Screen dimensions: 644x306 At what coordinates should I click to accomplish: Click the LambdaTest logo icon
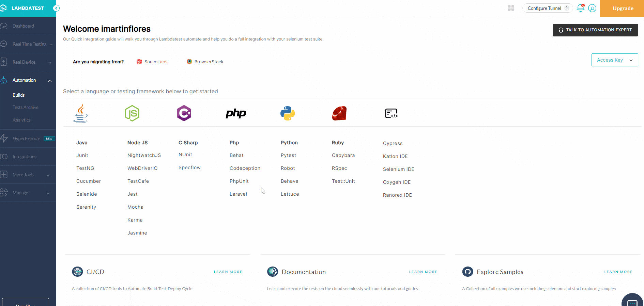click(x=3, y=8)
